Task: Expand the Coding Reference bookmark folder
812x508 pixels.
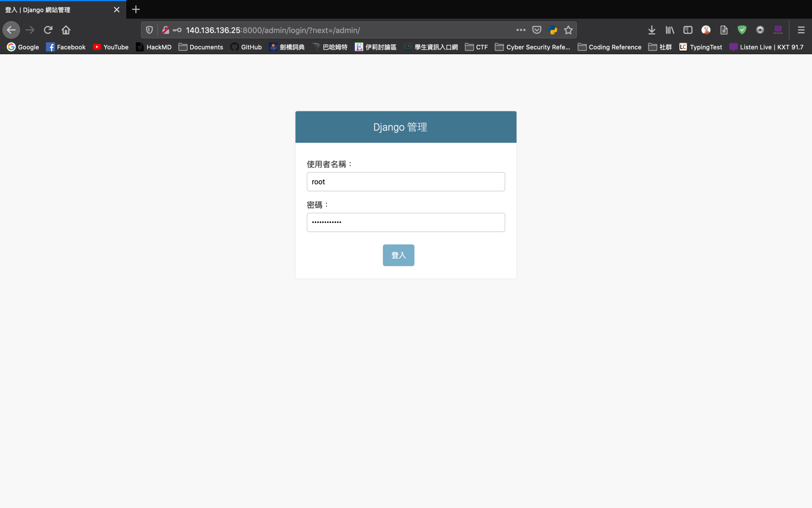Action: click(609, 47)
